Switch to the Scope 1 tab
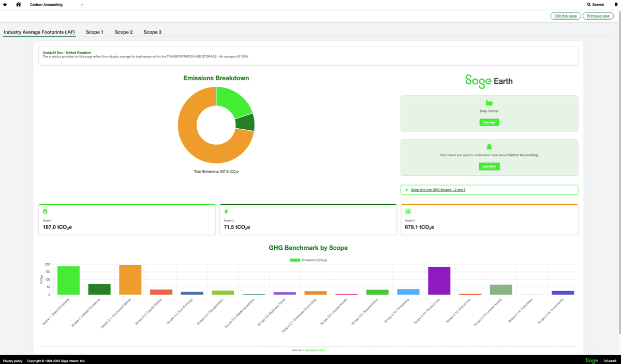 click(95, 32)
